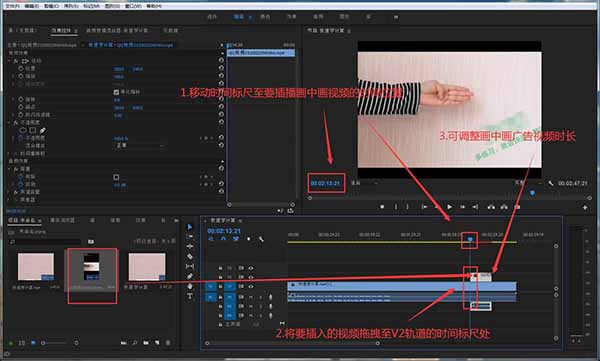The width and height of the screenshot is (600, 361).
Task: Select the Ripple Edit tool
Action: coord(190,247)
